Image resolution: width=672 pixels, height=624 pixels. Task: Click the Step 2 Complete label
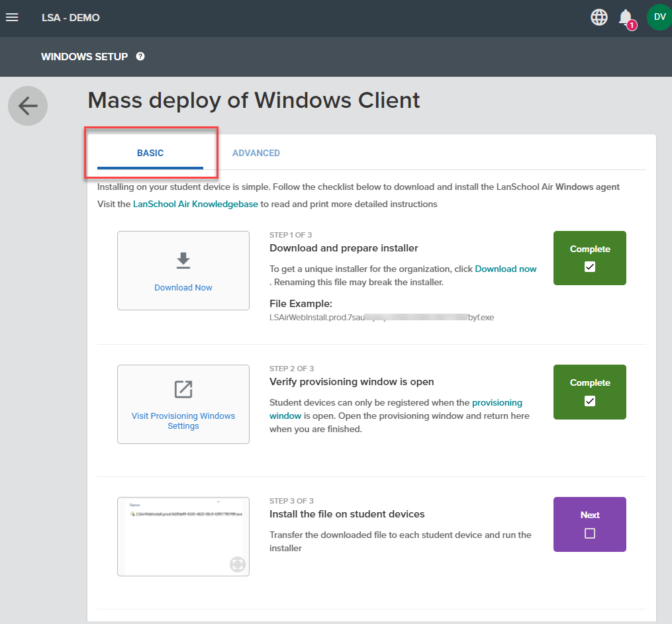pos(590,383)
